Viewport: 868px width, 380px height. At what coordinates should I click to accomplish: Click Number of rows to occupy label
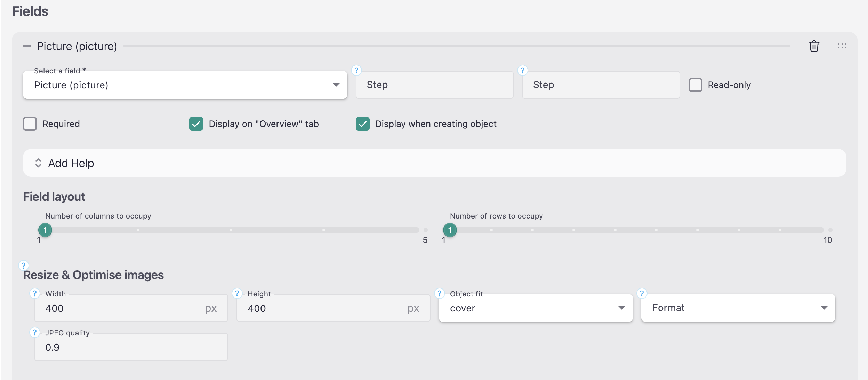[496, 216]
